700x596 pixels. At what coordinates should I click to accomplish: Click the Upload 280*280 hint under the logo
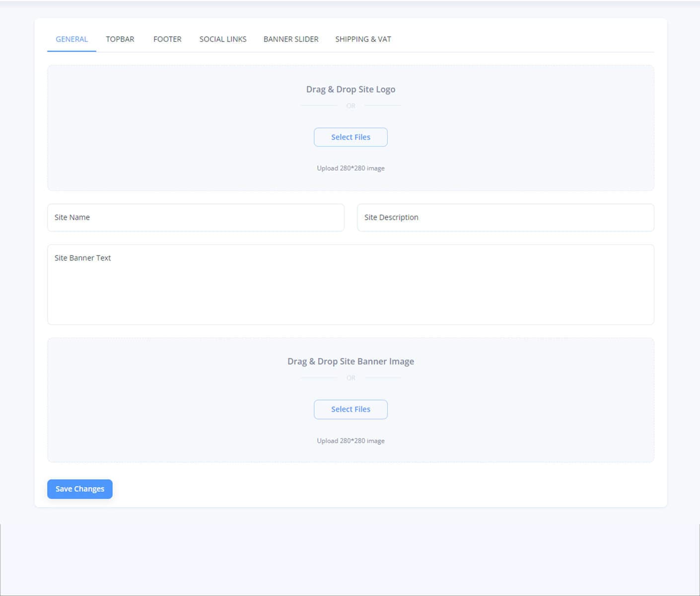(x=350, y=168)
